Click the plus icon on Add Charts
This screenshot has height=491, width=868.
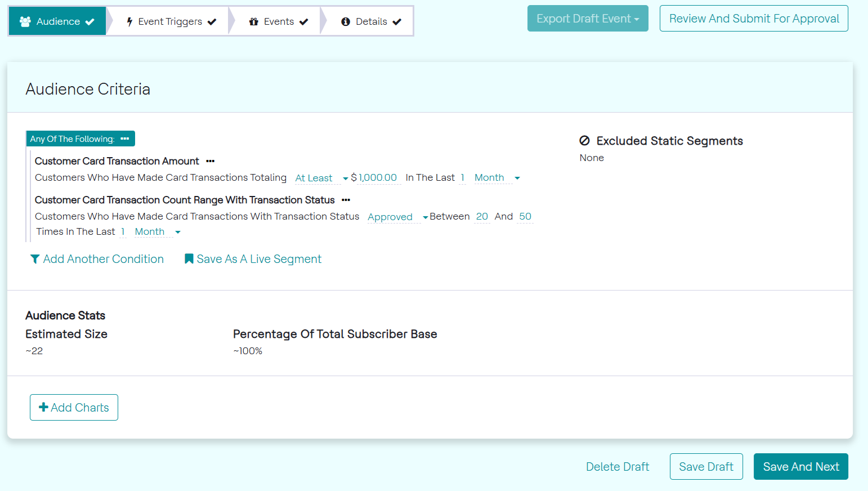(x=43, y=407)
